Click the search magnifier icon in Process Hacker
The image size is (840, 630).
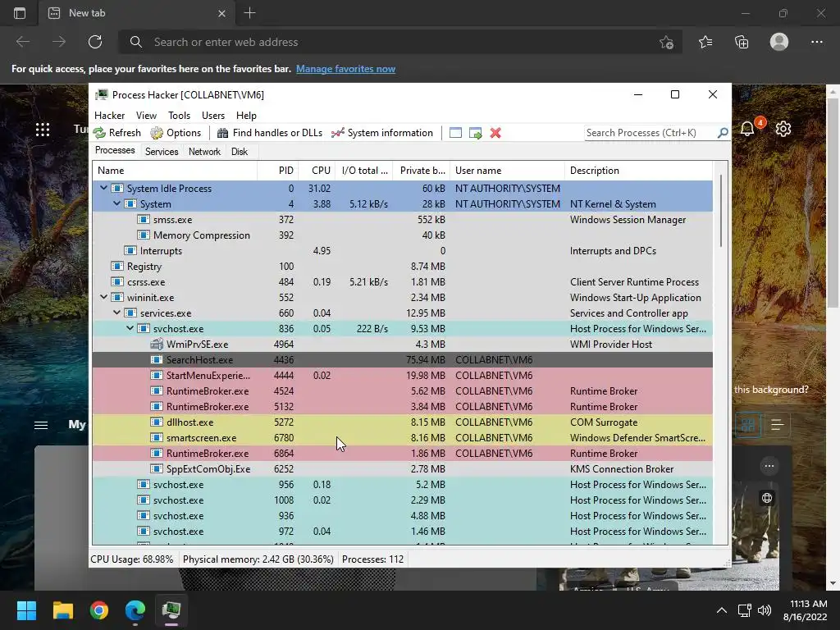(722, 132)
